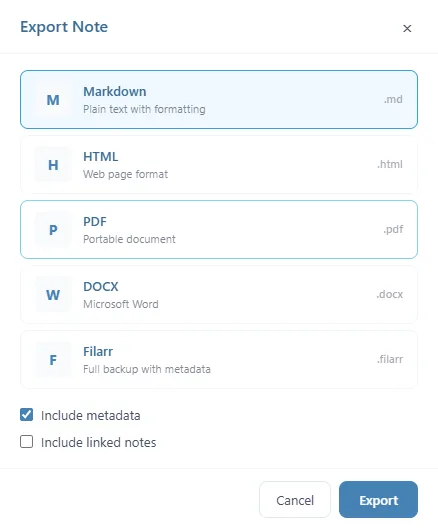Click the .filarr extension label
Screen dimensions: 438x530
[x=390, y=359]
